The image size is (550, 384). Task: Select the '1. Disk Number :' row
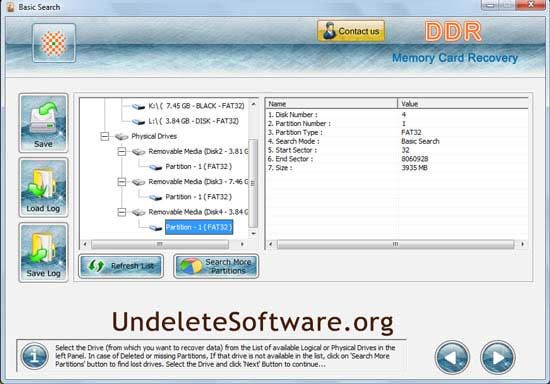[x=397, y=115]
